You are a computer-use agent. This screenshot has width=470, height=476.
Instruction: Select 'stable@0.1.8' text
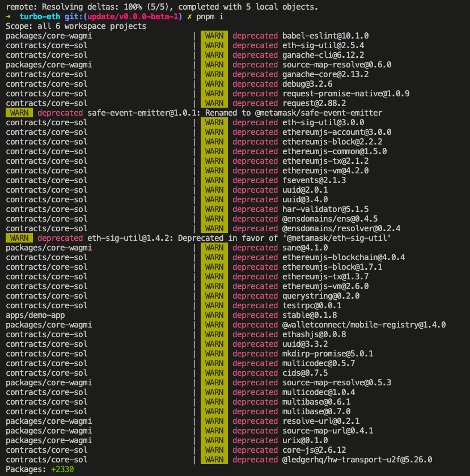[x=310, y=316]
